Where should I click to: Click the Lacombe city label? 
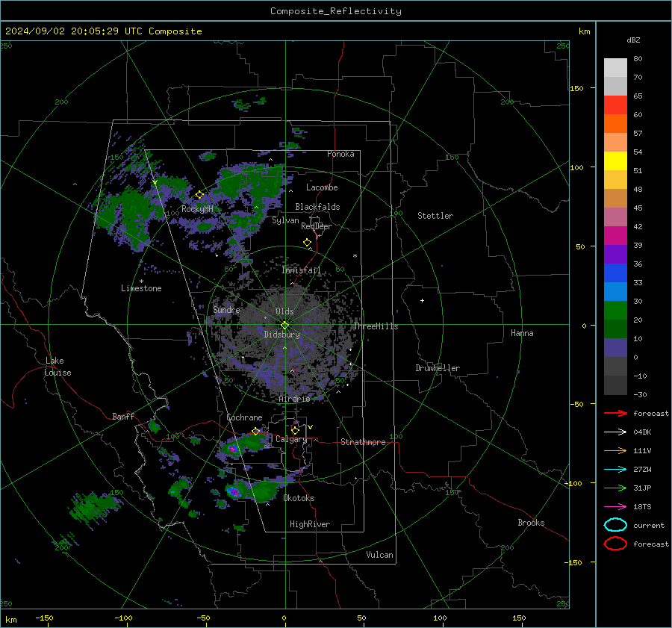click(322, 187)
